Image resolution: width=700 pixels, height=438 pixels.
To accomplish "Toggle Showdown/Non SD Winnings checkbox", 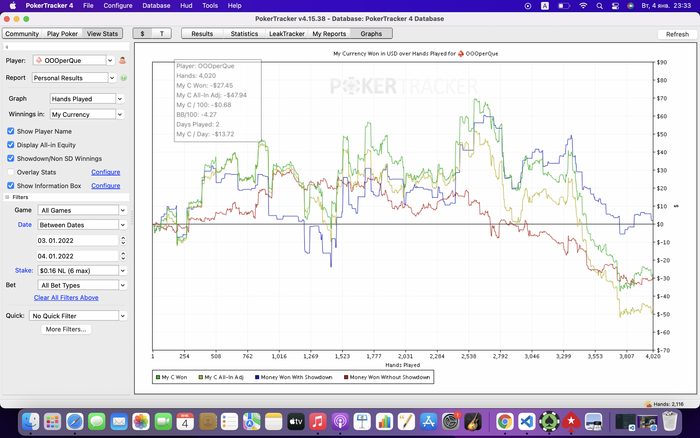I will (x=11, y=159).
